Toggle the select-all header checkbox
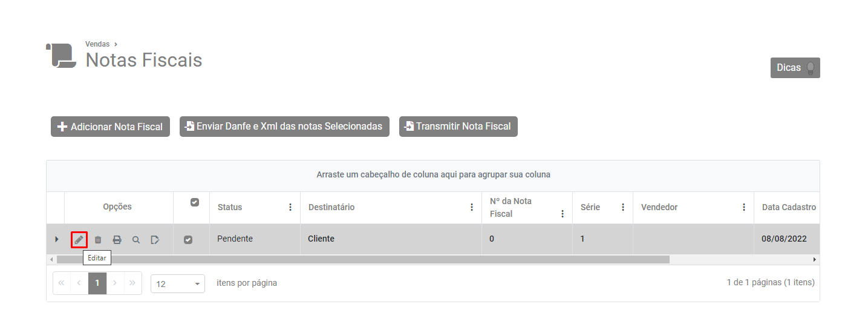 tap(195, 202)
